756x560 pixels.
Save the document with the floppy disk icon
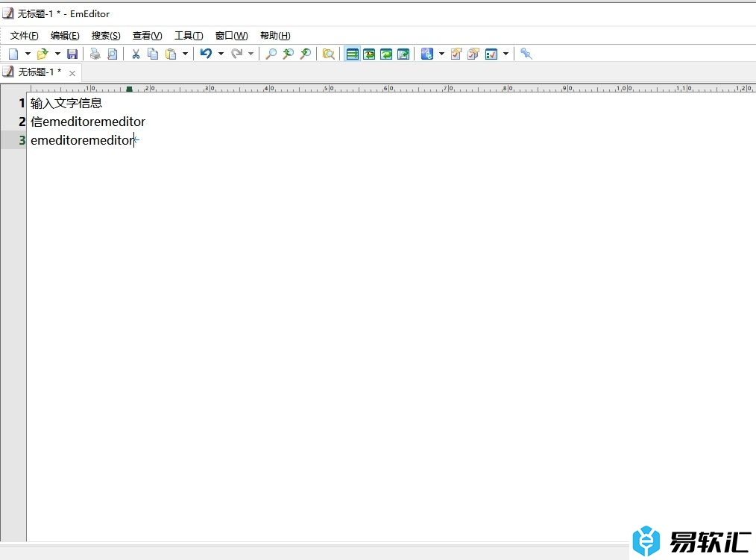[x=72, y=54]
